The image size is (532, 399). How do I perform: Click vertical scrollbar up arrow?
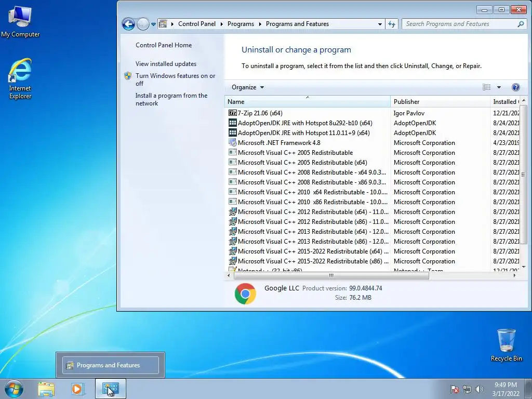tap(523, 100)
